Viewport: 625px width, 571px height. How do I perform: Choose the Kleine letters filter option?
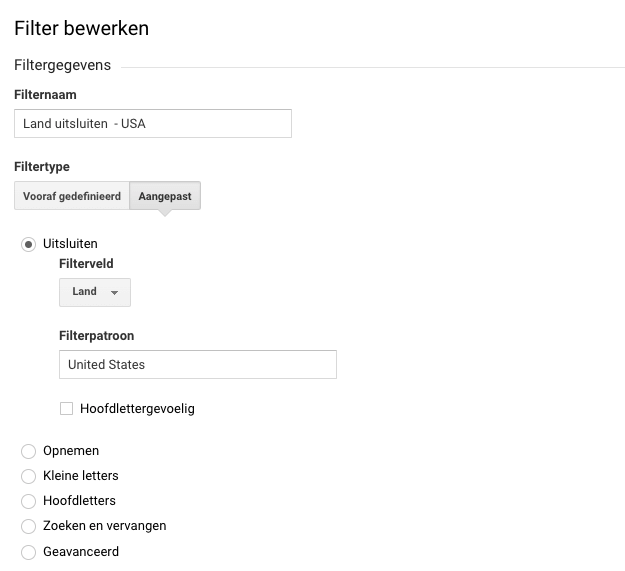point(28,476)
